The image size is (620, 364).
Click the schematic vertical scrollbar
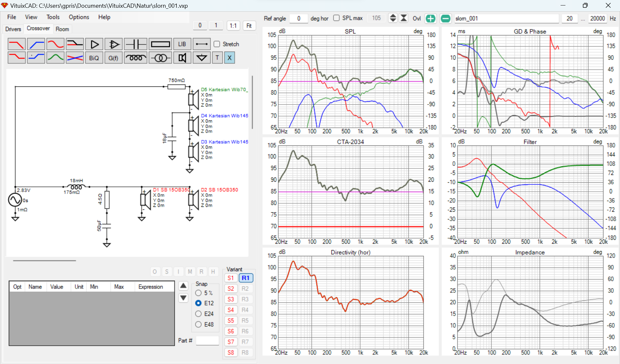(252, 102)
